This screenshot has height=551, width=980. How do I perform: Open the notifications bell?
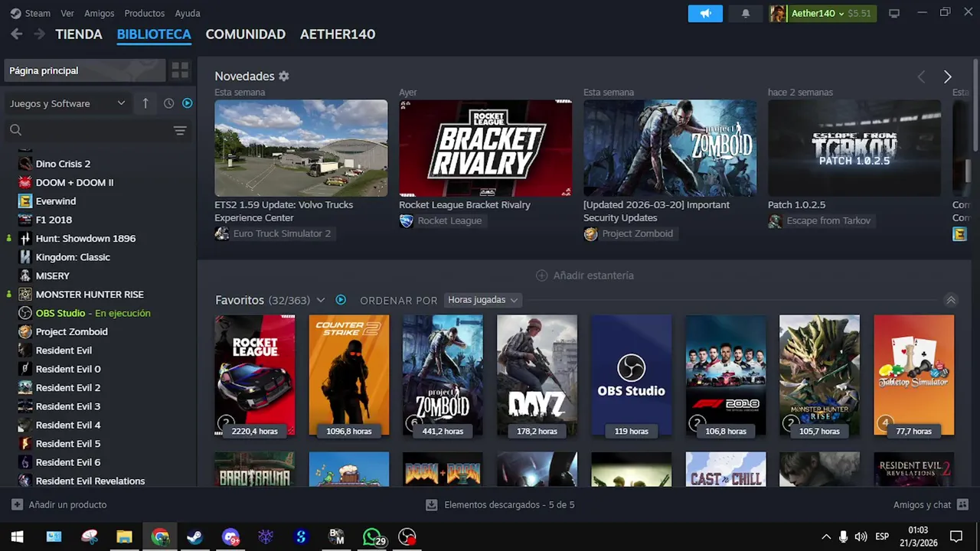pyautogui.click(x=746, y=14)
